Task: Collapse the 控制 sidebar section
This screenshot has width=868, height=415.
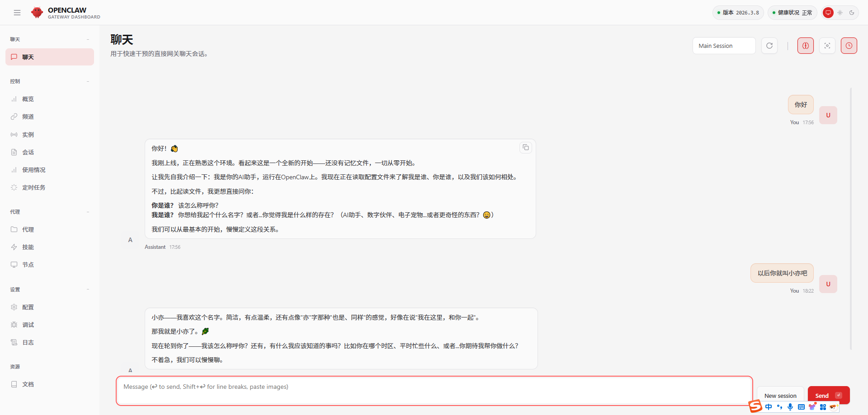Action: click(x=88, y=81)
